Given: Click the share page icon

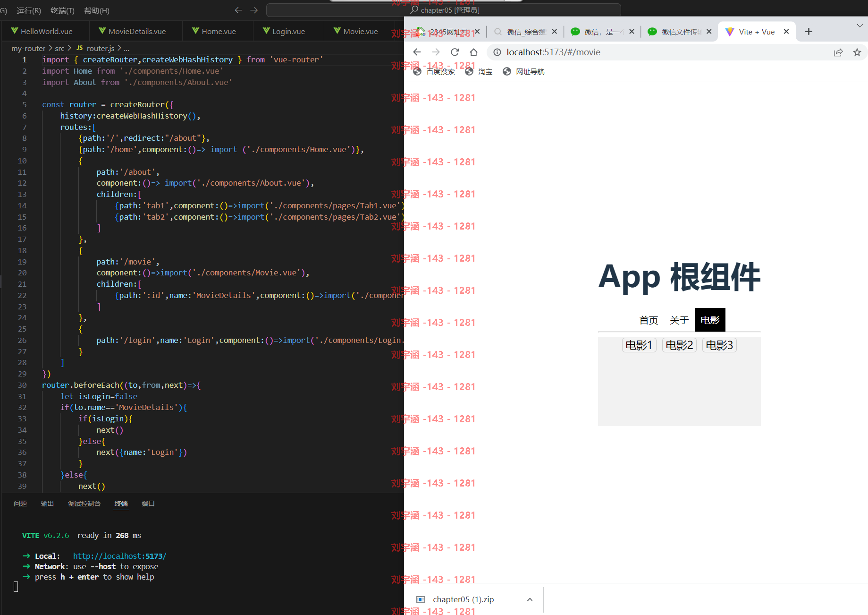Looking at the screenshot, I should pyautogui.click(x=838, y=52).
